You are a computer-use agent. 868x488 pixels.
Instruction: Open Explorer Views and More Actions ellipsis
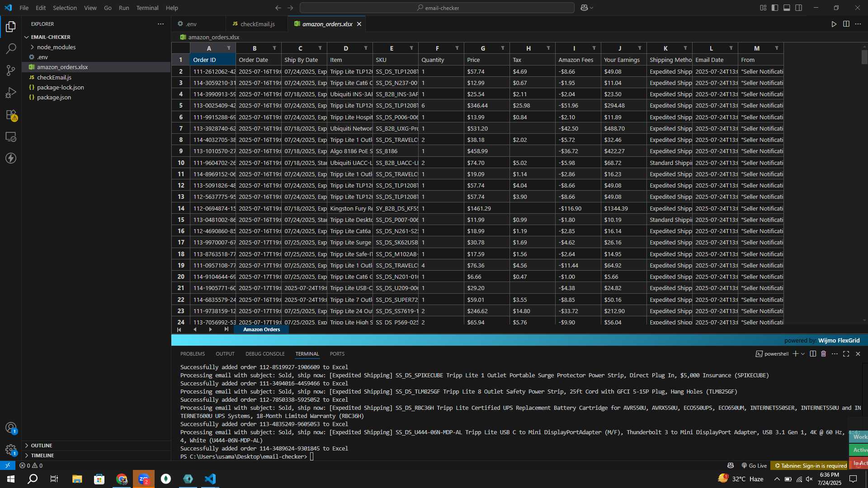160,24
